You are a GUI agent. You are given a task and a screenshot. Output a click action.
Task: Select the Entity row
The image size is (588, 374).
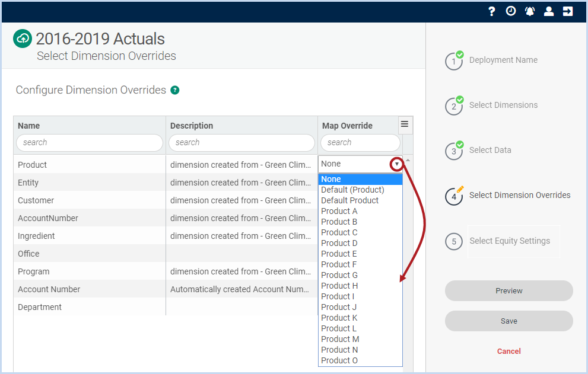coord(166,183)
